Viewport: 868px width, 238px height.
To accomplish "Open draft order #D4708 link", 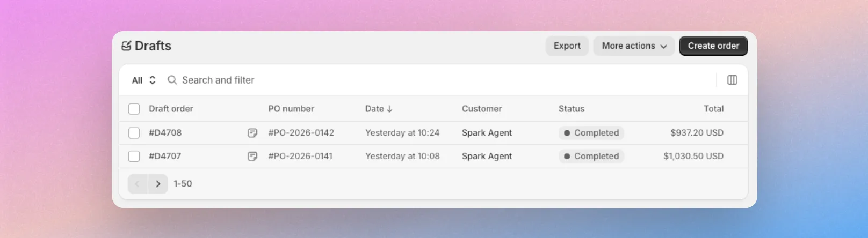I will (165, 133).
